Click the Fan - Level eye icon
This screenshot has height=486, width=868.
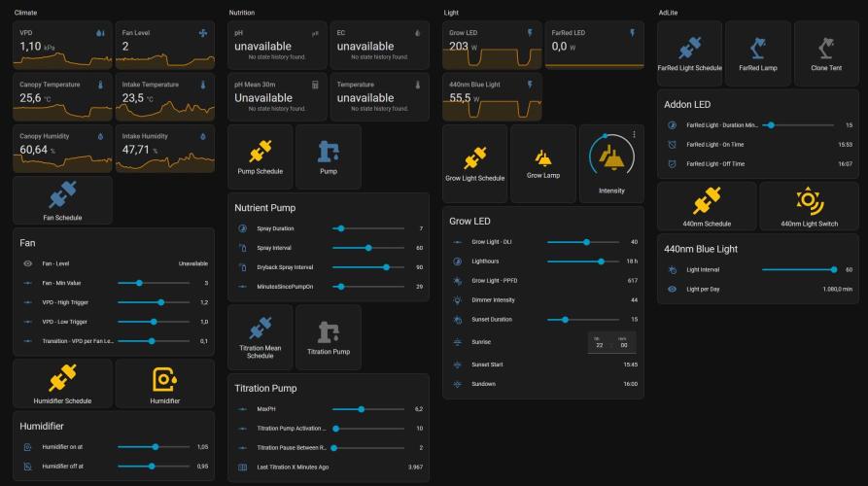(x=27, y=264)
